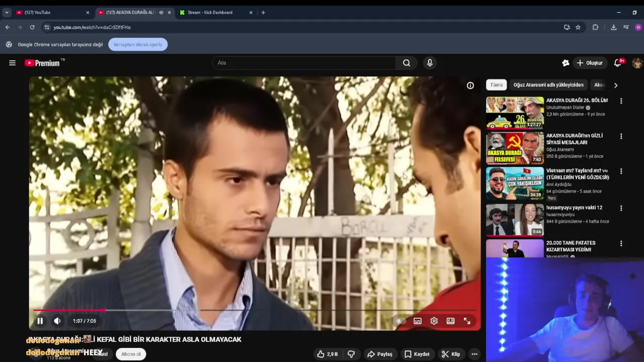
Task: Click the search magnifier button
Action: 407,63
